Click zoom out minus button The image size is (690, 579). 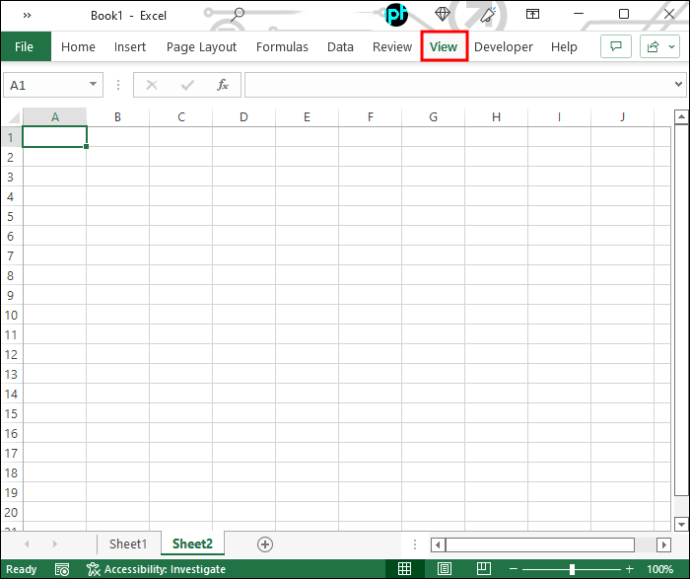coord(513,569)
